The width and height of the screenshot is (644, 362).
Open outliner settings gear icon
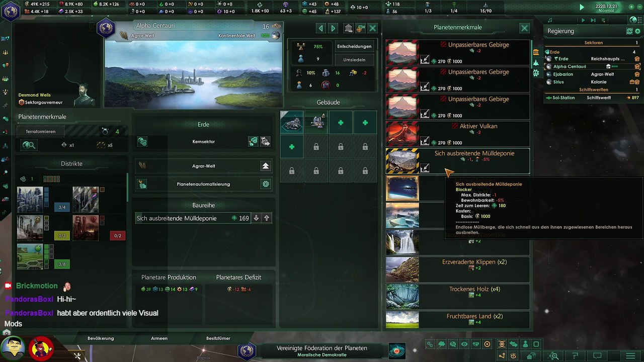pyautogui.click(x=636, y=31)
